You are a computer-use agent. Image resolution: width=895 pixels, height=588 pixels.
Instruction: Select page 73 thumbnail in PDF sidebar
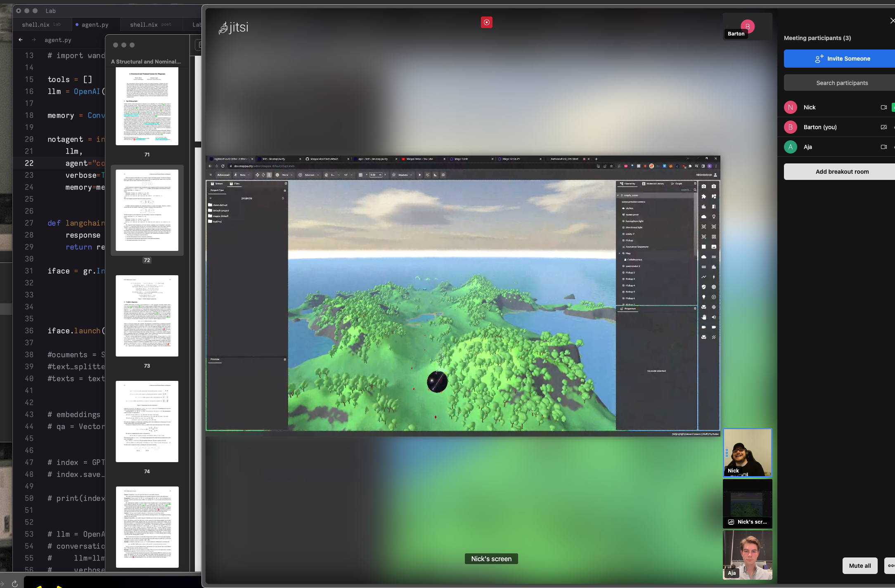(147, 316)
